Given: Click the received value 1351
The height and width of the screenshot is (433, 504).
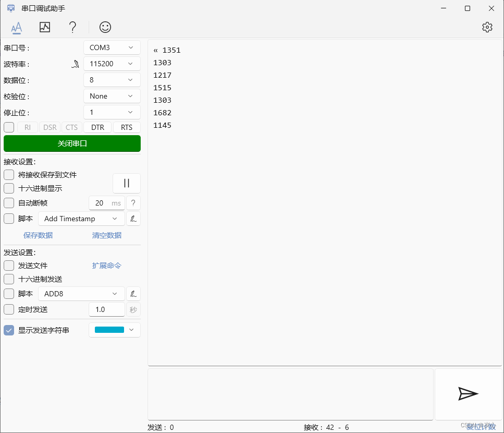Looking at the screenshot, I should [x=171, y=50].
